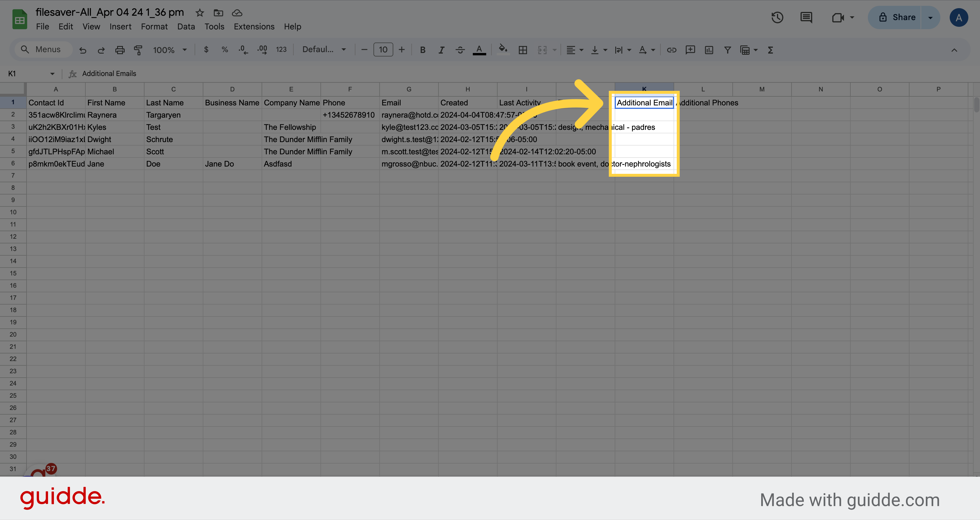980x520 pixels.
Task: Click the Move to folder icon
Action: (218, 13)
